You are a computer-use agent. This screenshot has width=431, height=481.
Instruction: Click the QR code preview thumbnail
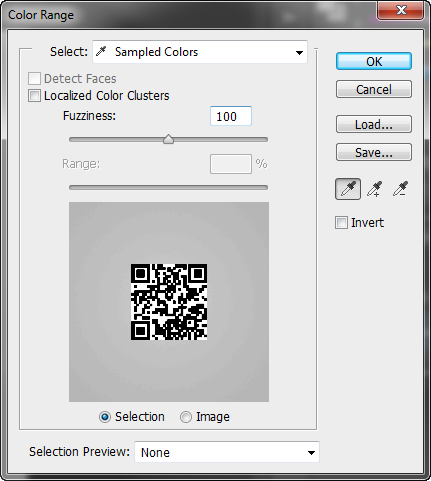(x=169, y=302)
